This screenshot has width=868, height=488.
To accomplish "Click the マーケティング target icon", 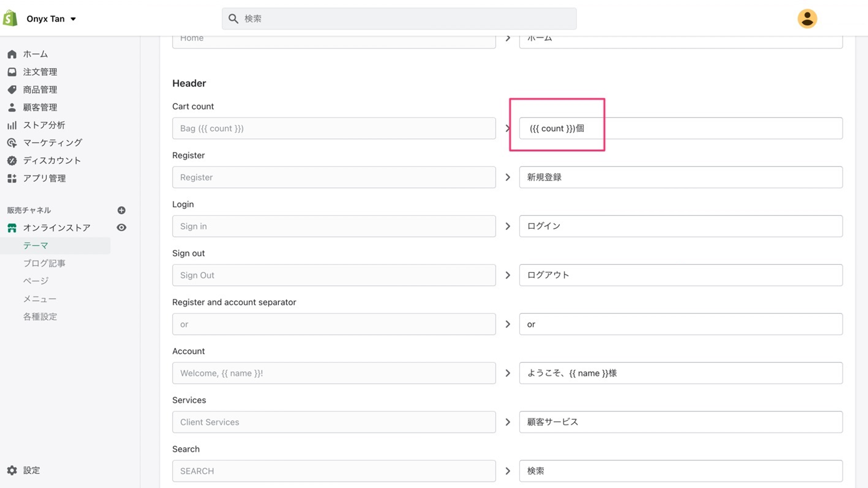I will (12, 143).
